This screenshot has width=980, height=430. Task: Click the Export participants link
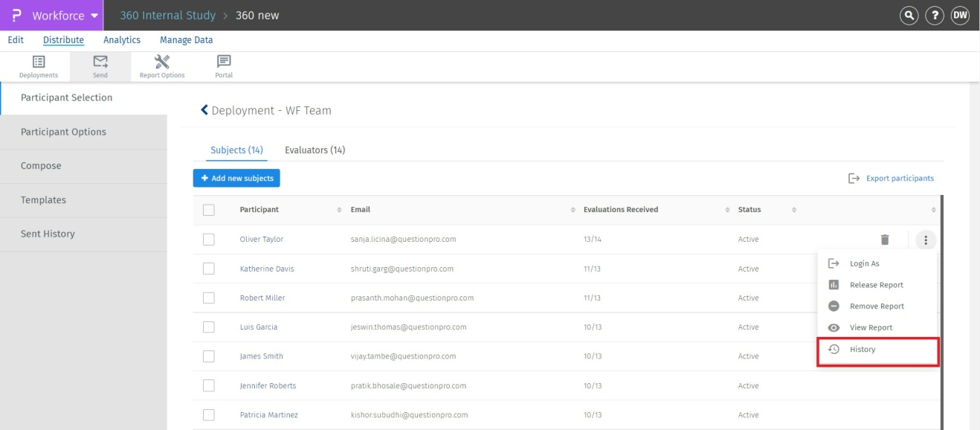[x=892, y=179]
